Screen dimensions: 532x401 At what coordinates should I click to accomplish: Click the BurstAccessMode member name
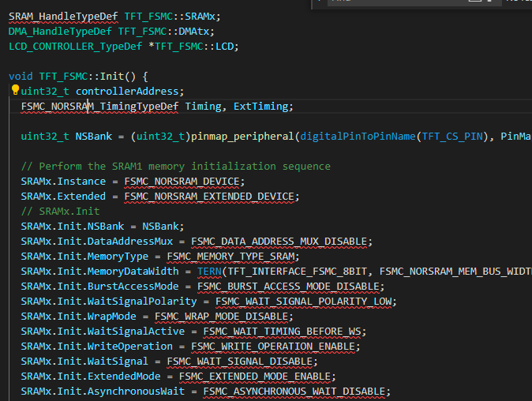pos(133,287)
